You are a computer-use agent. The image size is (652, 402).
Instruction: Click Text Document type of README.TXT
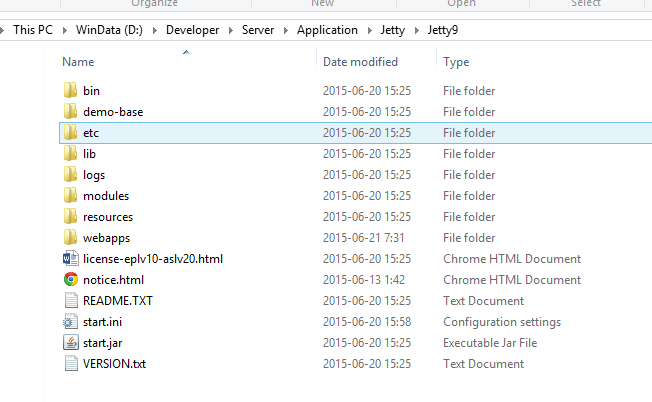click(484, 301)
